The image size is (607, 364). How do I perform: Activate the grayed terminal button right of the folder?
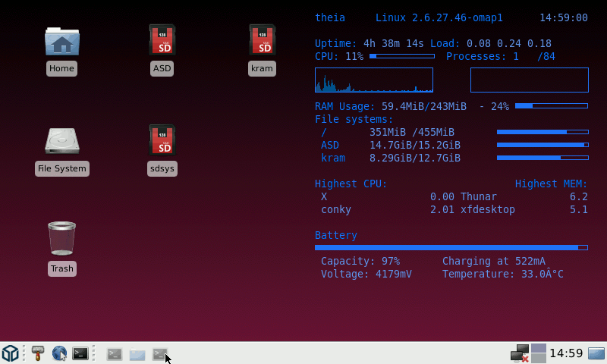click(159, 354)
